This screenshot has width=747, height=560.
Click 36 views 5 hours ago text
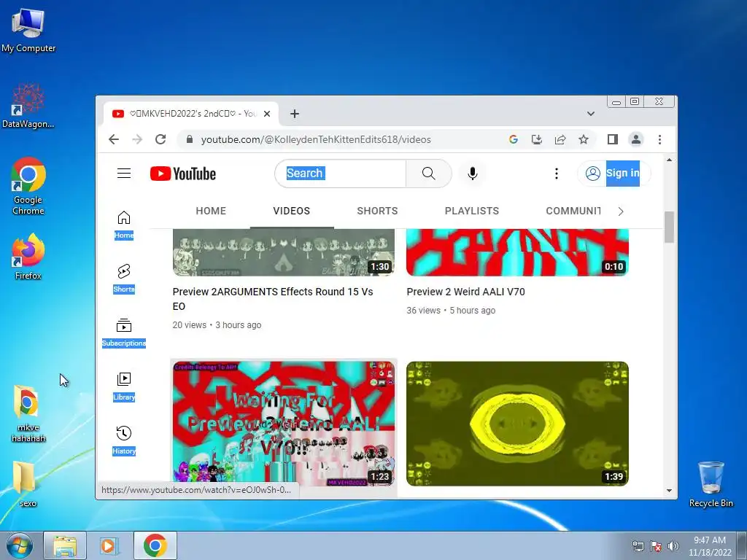point(451,311)
